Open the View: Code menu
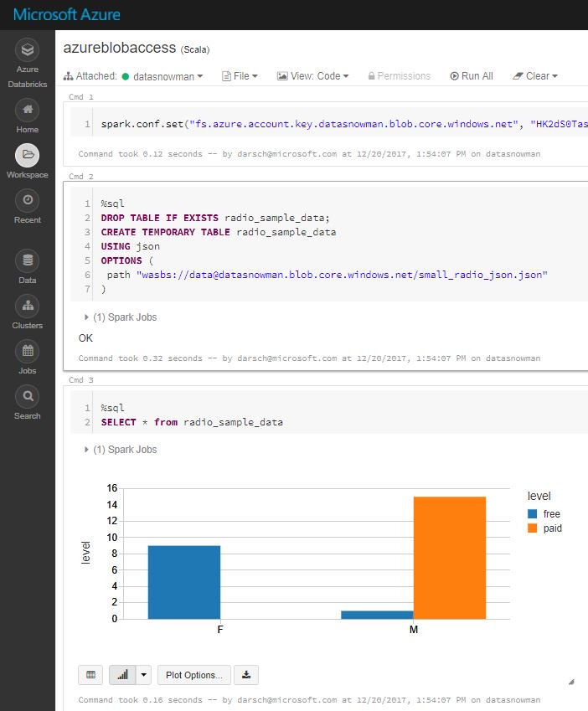 pos(312,76)
